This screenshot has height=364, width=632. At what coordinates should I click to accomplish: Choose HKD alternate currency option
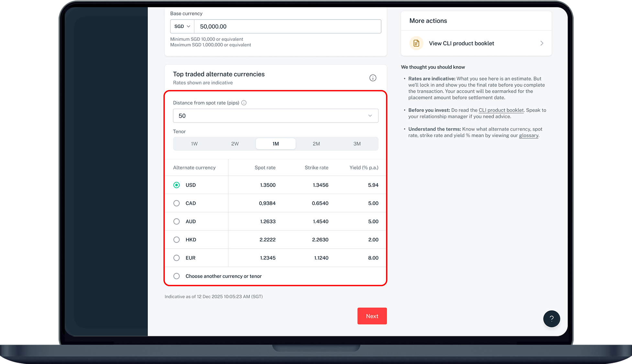coord(176,240)
